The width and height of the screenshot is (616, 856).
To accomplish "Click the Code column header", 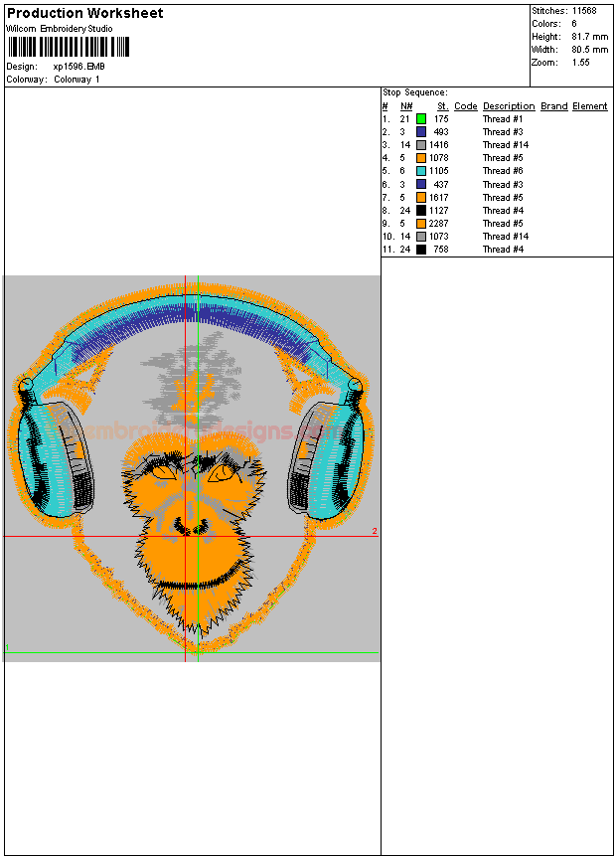I will pos(465,106).
